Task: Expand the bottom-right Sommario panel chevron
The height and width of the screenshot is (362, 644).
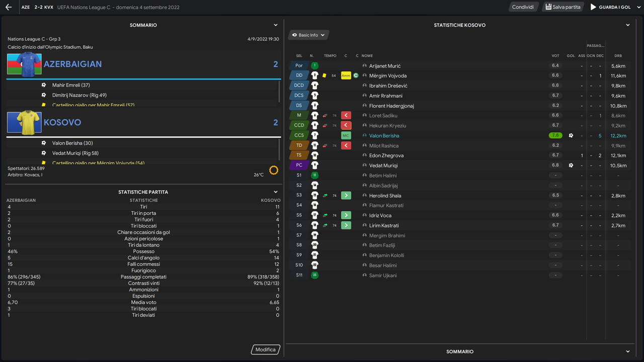Action: 628,351
